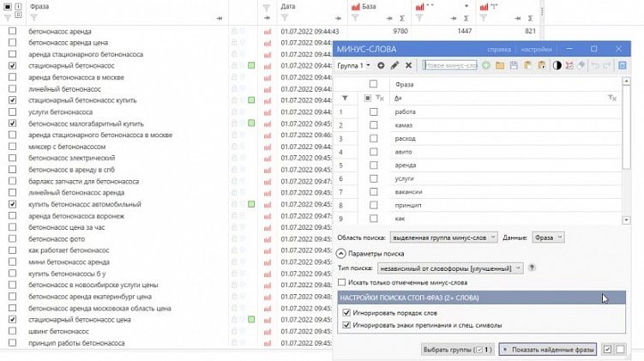644x361 pixels.
Task: Click the select-all square in main table header
Action: tap(8, 7)
